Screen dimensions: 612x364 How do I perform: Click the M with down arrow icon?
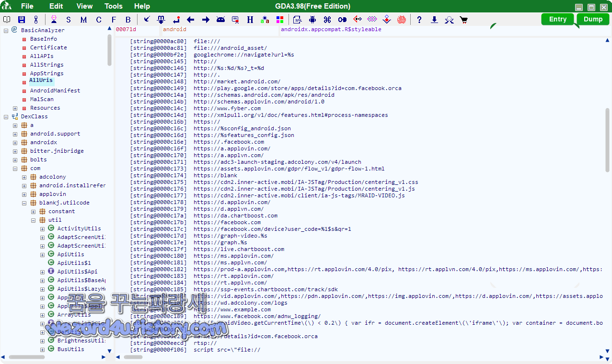(161, 20)
